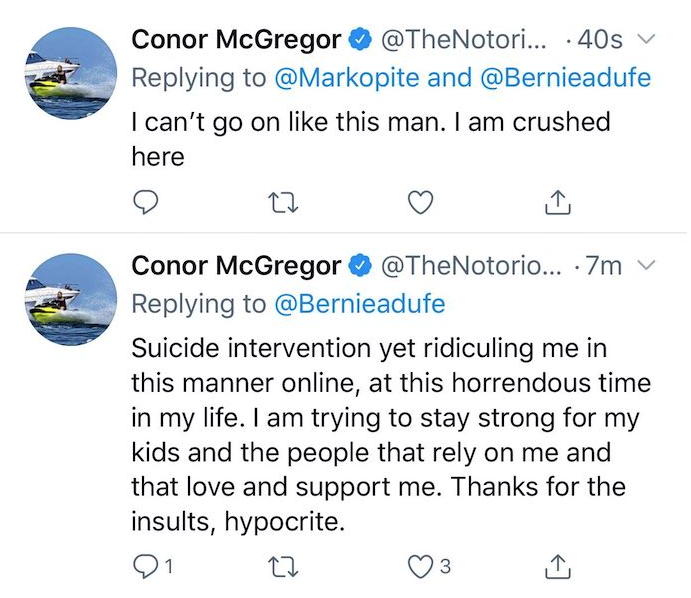691x598 pixels.
Task: Expand the 7m tweet's options caret
Action: [646, 266]
